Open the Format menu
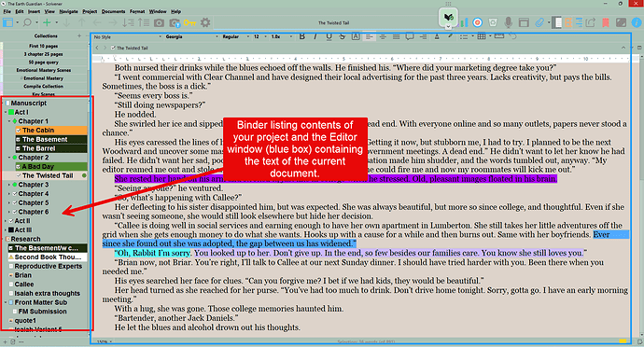The image size is (644, 347). click(137, 11)
